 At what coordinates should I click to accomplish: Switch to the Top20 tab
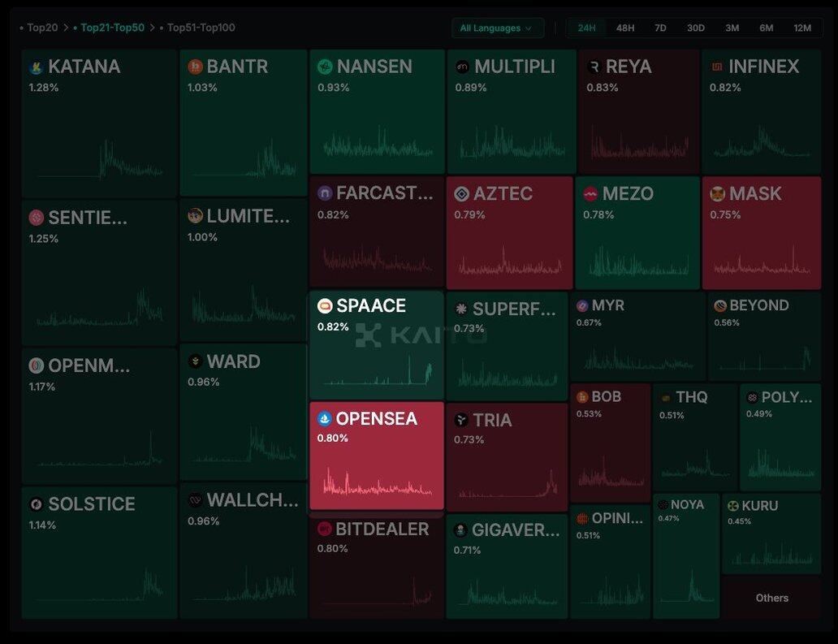coord(41,28)
